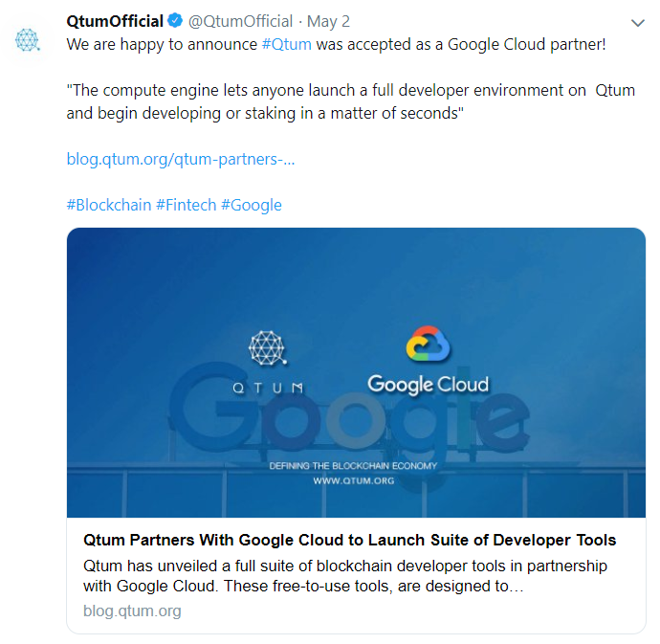
Task: Click the #Qtum hashtag in the tweet text
Action: [286, 44]
